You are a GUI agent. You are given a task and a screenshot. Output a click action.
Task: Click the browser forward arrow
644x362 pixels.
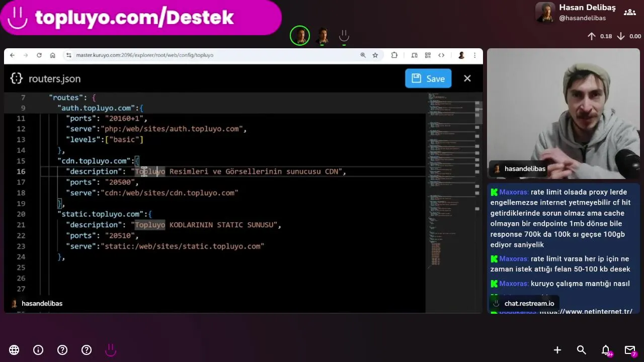click(x=26, y=55)
